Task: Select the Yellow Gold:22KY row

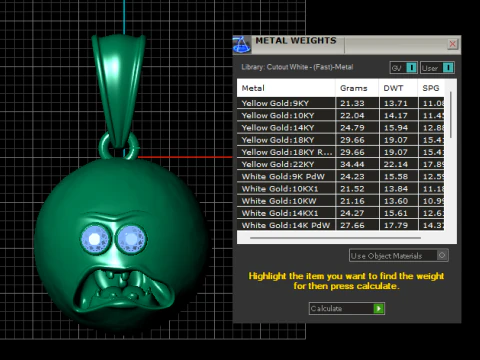Action: pos(340,164)
